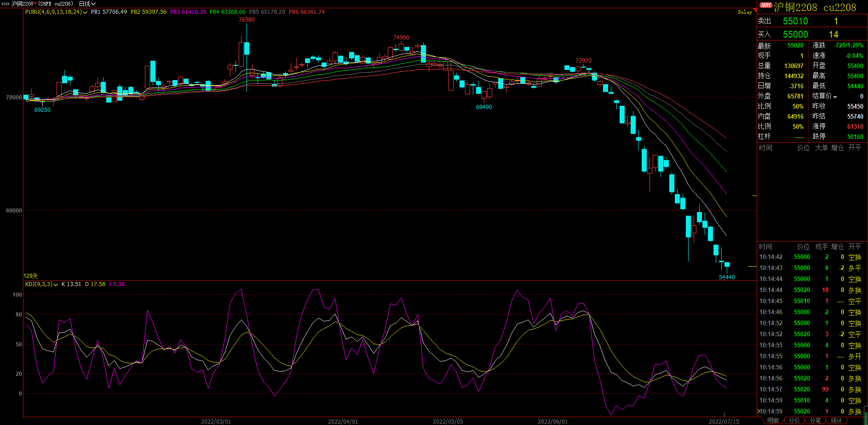The height and width of the screenshot is (425, 868).
Task: Click the 69490 low price label
Action: coord(484,107)
